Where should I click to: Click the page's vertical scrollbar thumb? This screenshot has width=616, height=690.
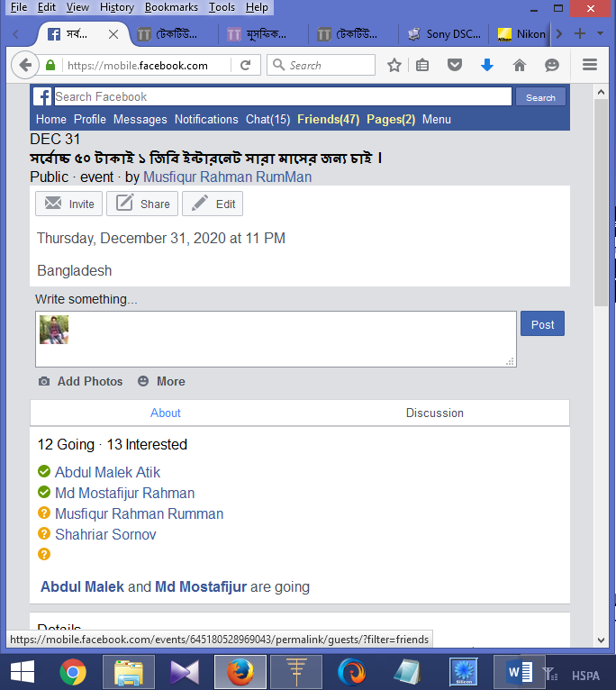pyautogui.click(x=601, y=203)
